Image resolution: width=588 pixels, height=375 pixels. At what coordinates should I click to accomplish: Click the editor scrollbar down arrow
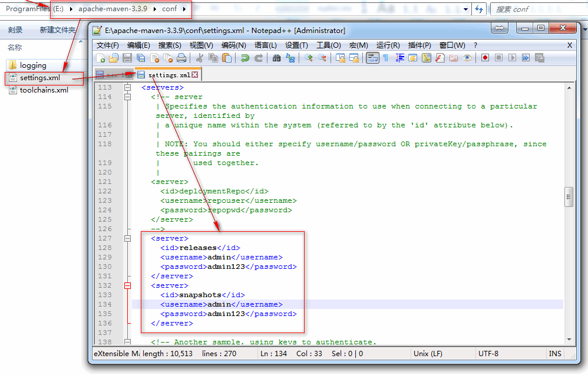coord(569,340)
